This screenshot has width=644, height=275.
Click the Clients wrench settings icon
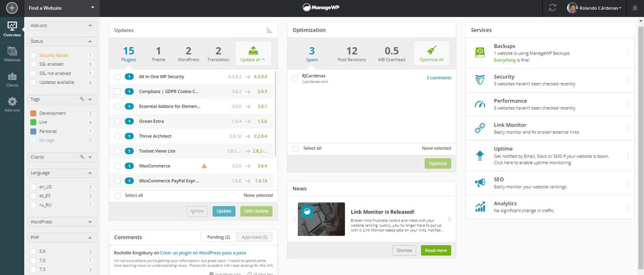pyautogui.click(x=82, y=157)
